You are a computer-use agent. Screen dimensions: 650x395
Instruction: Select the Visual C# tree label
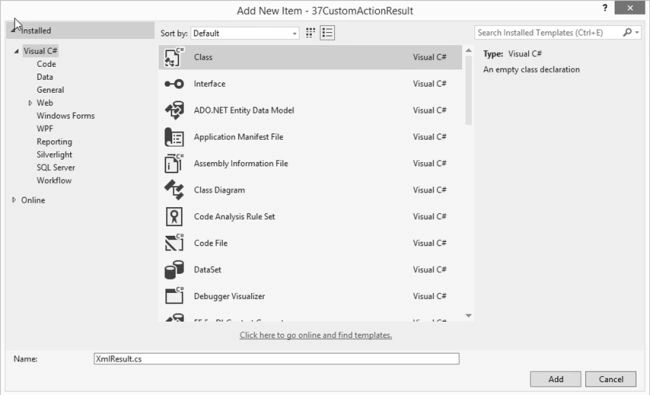[40, 51]
